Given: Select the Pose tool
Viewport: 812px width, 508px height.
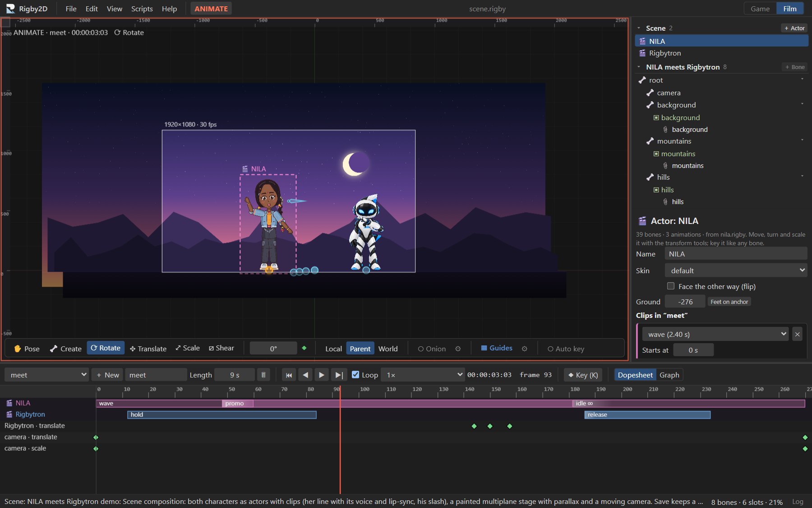Looking at the screenshot, I should (x=27, y=349).
